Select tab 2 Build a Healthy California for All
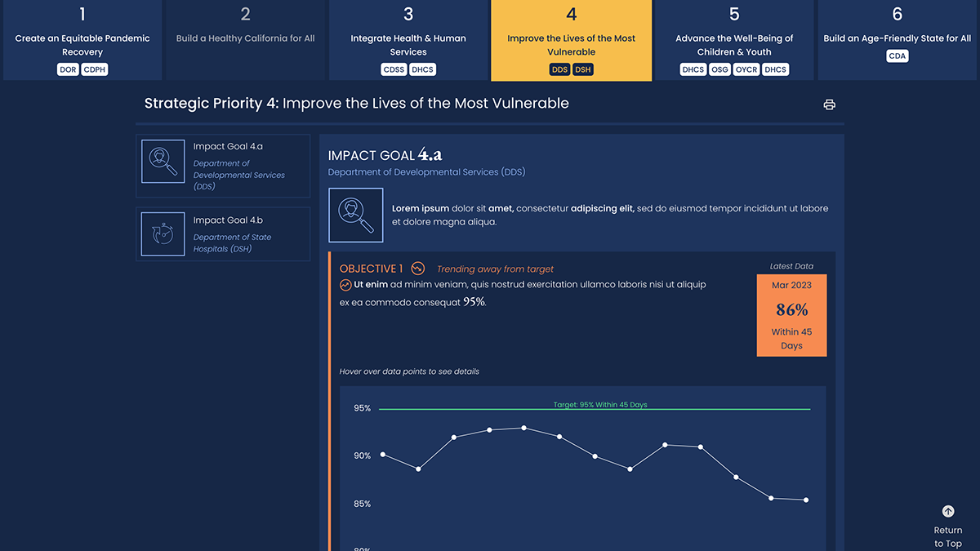980x551 pixels. (x=245, y=40)
